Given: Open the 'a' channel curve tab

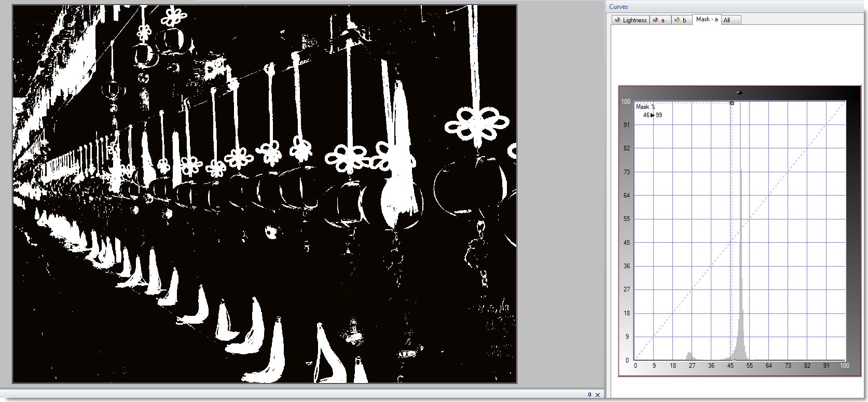Looking at the screenshot, I should click(659, 20).
